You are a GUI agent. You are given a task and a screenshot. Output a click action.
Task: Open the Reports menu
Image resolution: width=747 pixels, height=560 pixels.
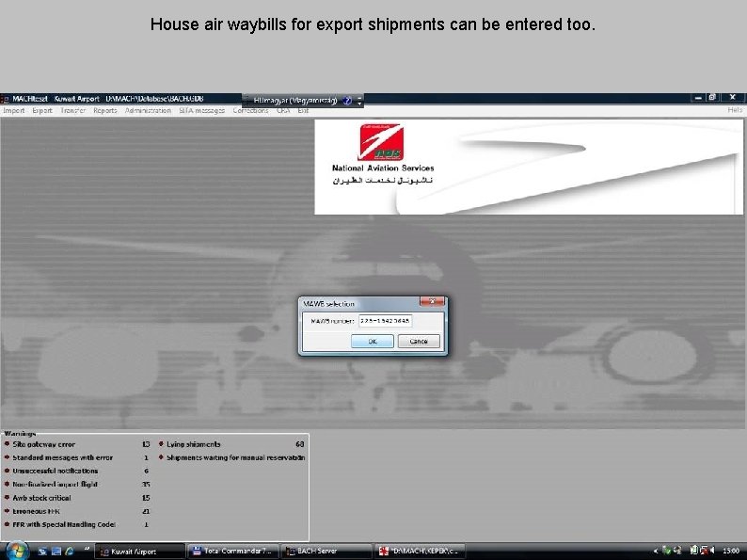pyautogui.click(x=104, y=110)
